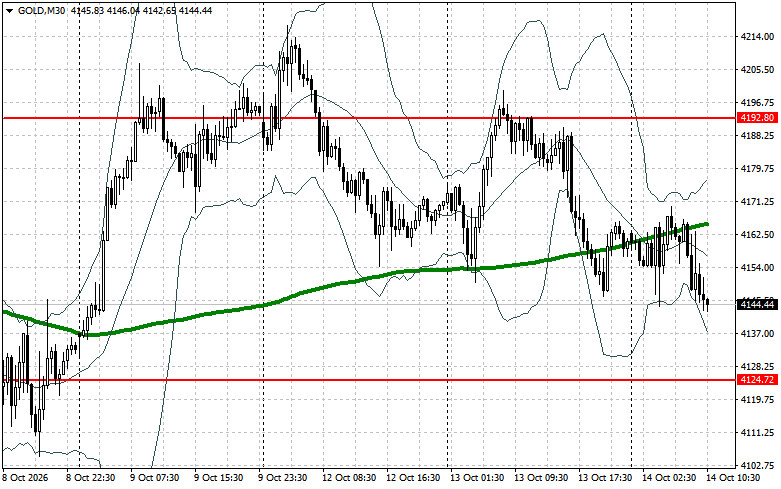This screenshot has width=781, height=489.
Task: Click the 4154.00 price scale value
Action: 757,267
